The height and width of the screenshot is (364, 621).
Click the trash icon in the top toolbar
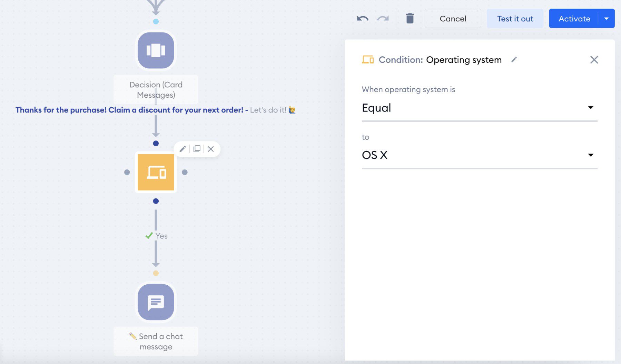(x=410, y=19)
